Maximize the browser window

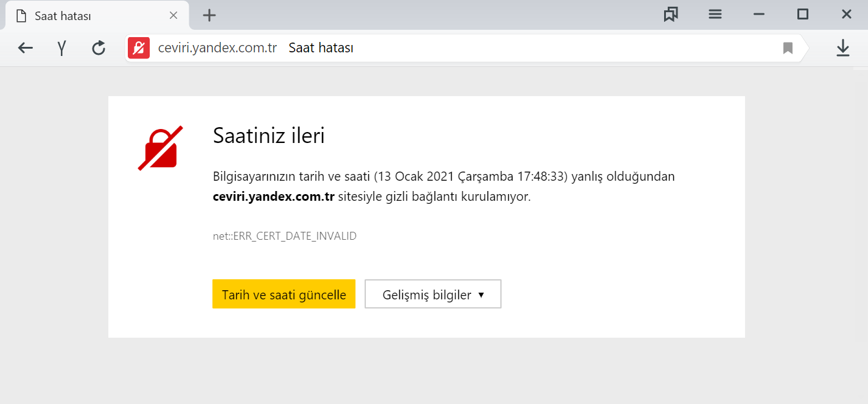(x=803, y=14)
